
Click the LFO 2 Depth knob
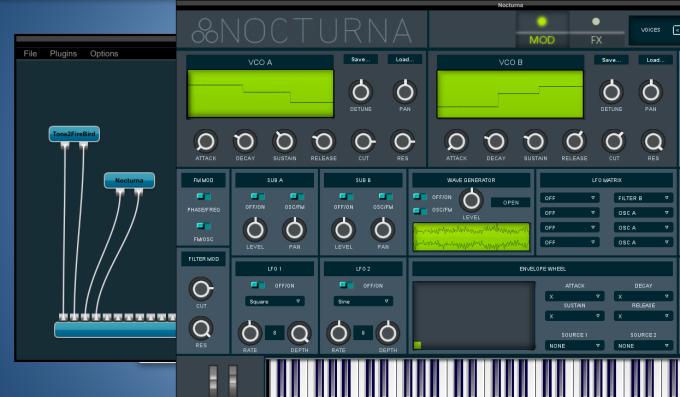click(x=387, y=333)
